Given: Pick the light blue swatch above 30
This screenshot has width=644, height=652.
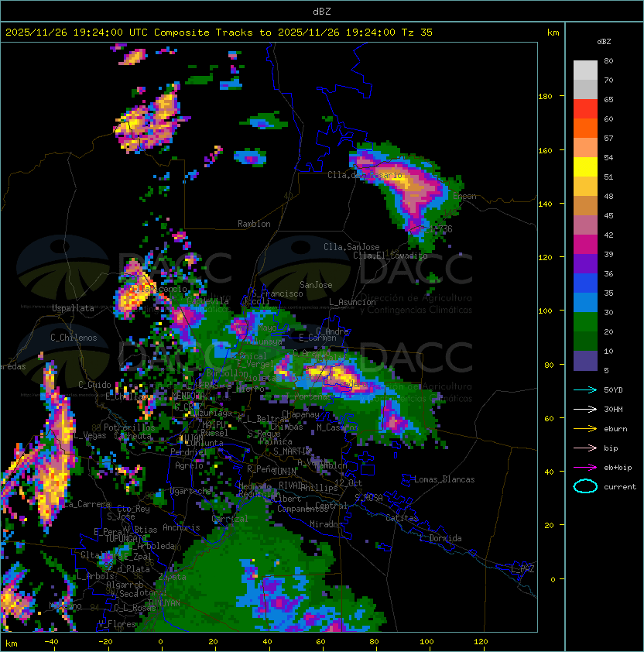Looking at the screenshot, I should [x=585, y=303].
